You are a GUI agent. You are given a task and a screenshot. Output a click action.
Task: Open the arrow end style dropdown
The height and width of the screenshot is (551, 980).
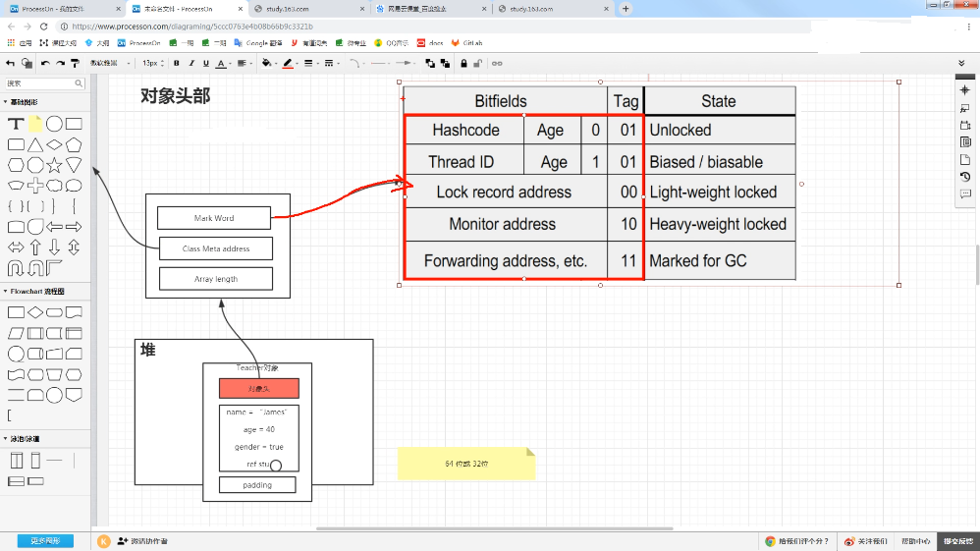(407, 63)
